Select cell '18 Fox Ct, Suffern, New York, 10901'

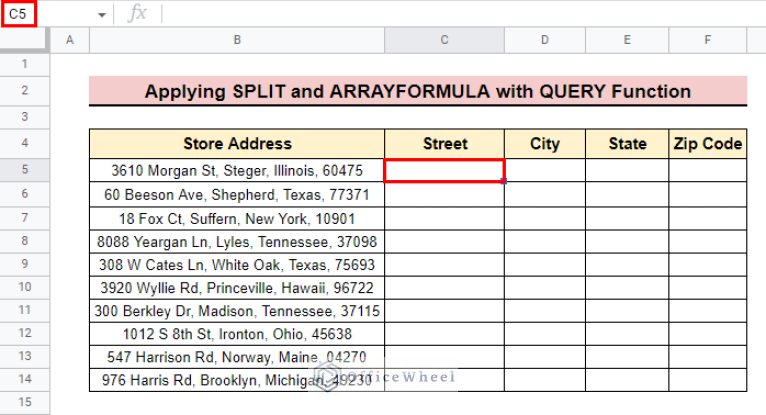237,218
